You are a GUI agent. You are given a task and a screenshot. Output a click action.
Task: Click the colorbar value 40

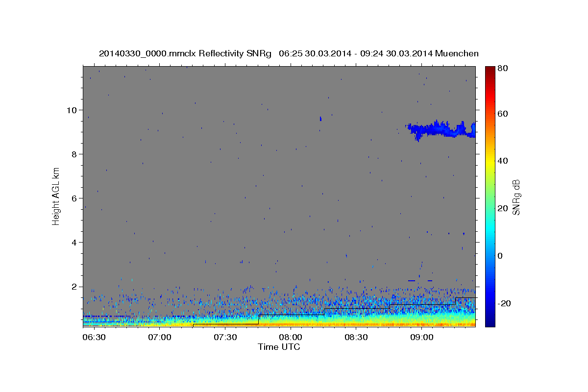(502, 161)
